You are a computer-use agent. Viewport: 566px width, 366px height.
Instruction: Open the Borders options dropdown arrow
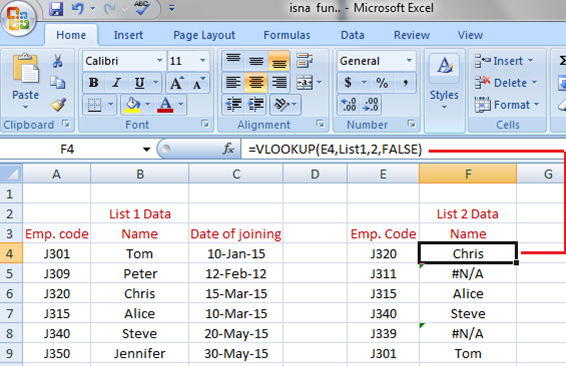pyautogui.click(x=110, y=105)
